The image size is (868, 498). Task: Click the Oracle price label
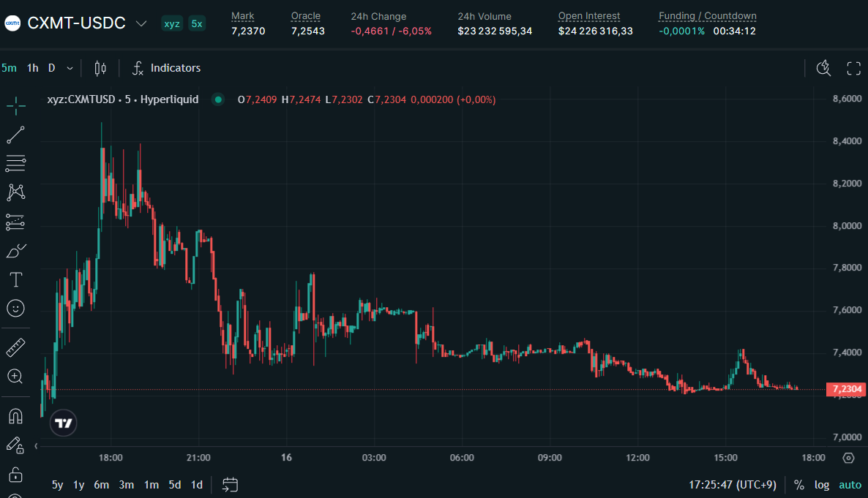pyautogui.click(x=306, y=17)
